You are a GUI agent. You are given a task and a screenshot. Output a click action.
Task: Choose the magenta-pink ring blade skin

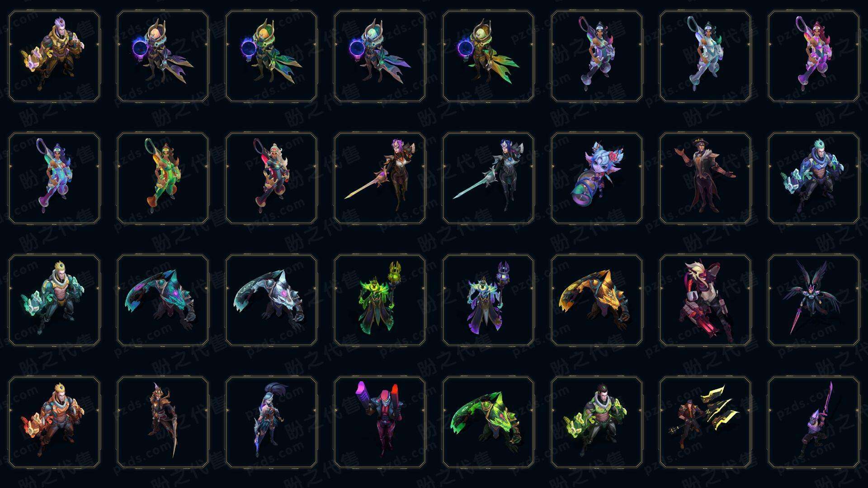click(x=814, y=56)
